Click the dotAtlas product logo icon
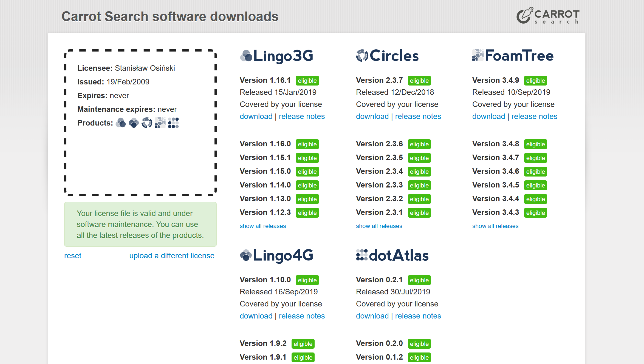Screen dimensions: 644x364 pos(362,255)
